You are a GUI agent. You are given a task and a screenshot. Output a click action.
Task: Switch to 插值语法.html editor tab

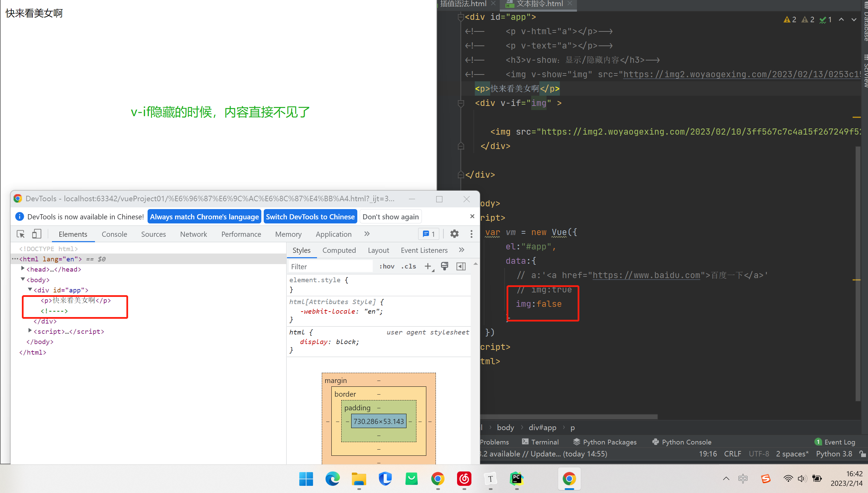(x=463, y=4)
